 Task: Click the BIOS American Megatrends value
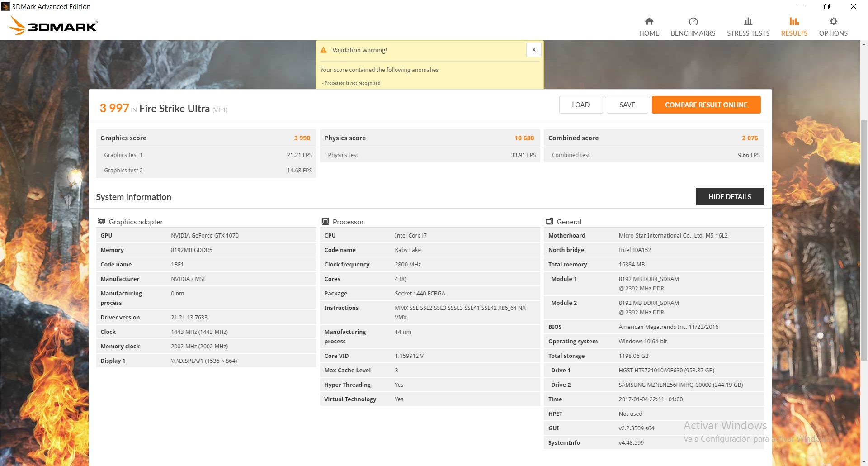tap(668, 327)
